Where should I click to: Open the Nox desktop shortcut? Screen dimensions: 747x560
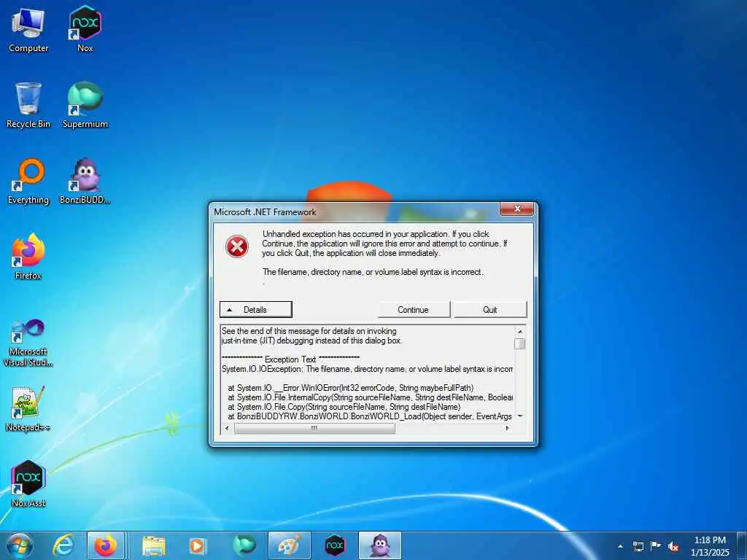coord(85,29)
